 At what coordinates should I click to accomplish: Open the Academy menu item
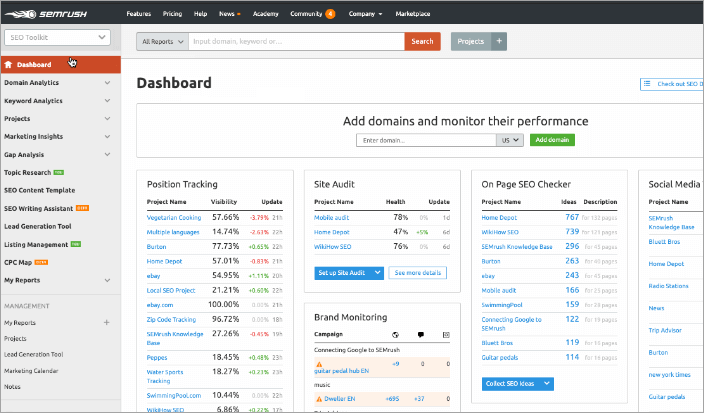tap(265, 14)
